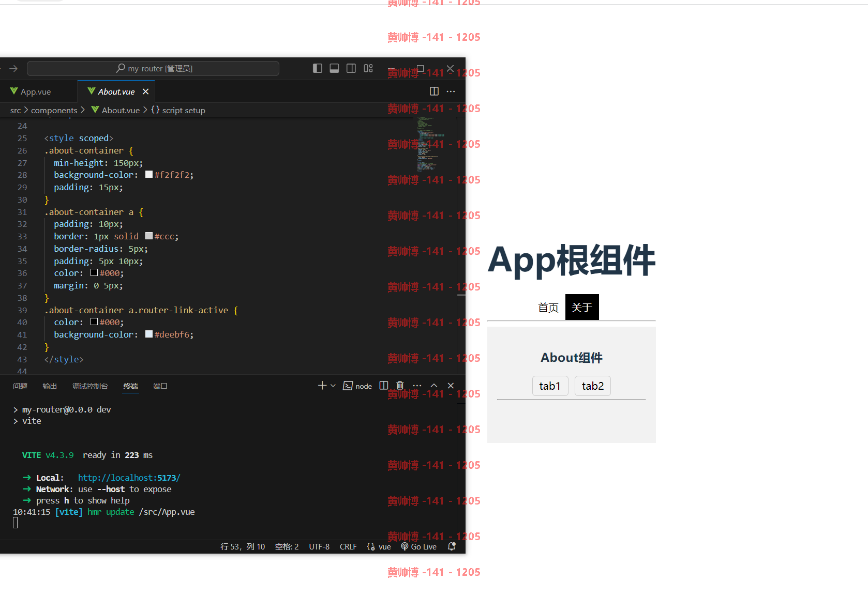Open the 问题 (Problems) panel tab
The height and width of the screenshot is (596, 868).
point(20,386)
